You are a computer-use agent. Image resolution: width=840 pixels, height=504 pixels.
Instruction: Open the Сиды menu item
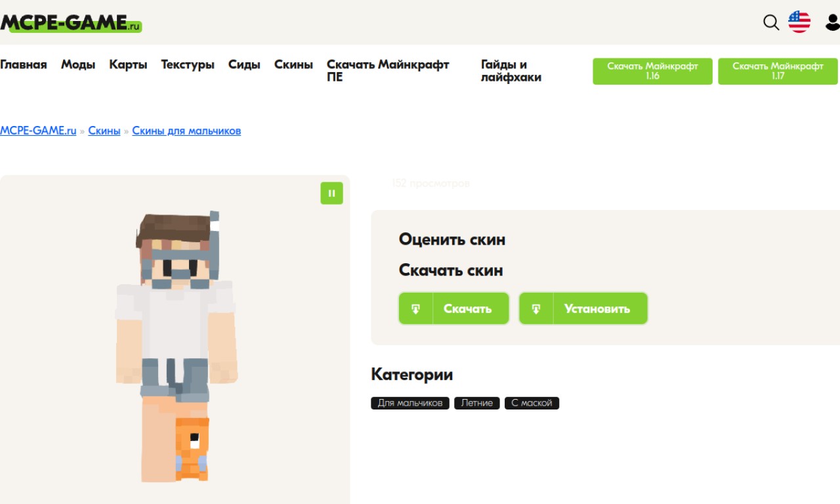tap(244, 64)
